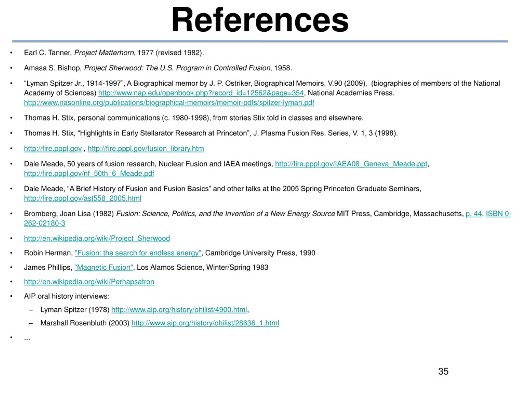The width and height of the screenshot is (532, 399).
Task: Click the slide page number 35
Action: (x=443, y=371)
